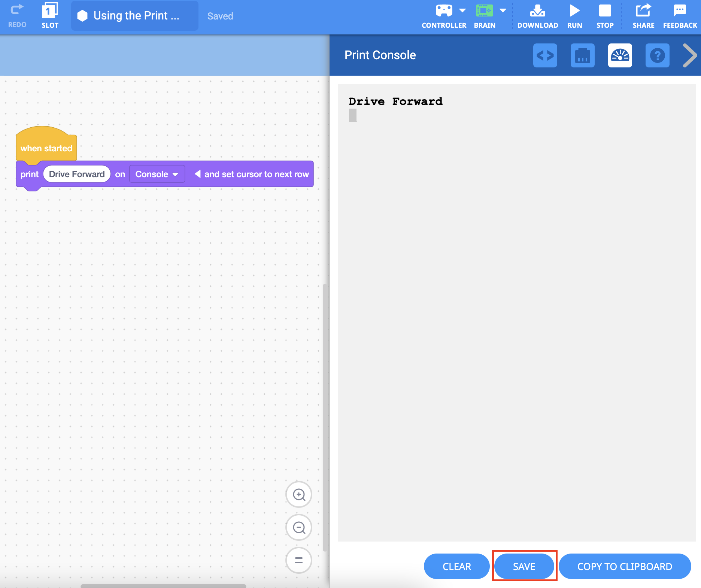Expand the Brain dropdown arrow
Viewport: 701px width, 588px height.
click(x=503, y=10)
